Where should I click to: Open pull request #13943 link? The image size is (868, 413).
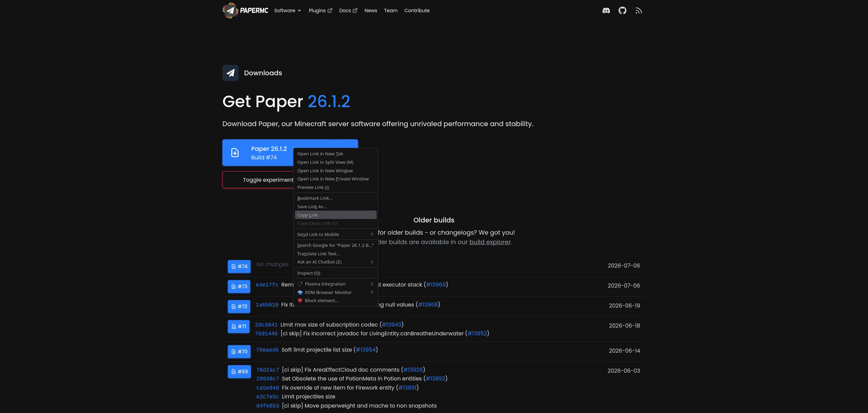pyautogui.click(x=392, y=324)
